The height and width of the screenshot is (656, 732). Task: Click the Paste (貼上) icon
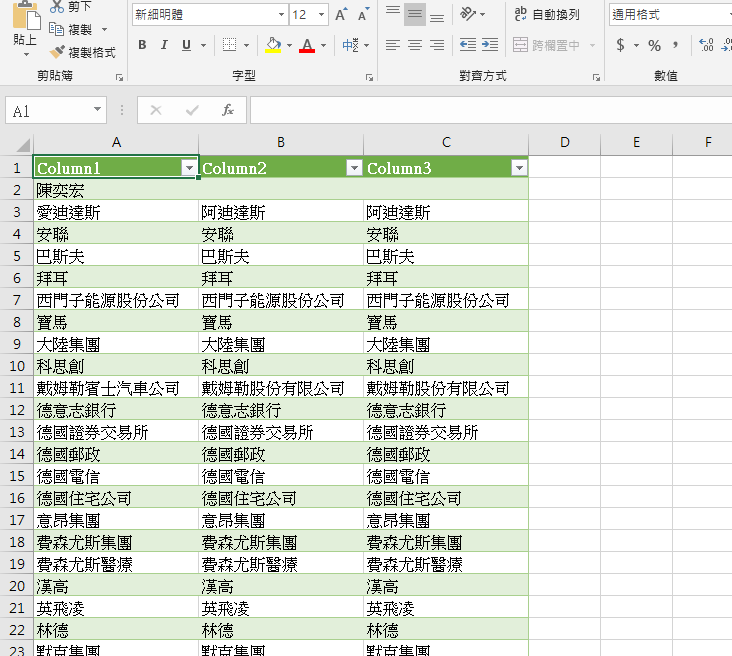pyautogui.click(x=25, y=16)
